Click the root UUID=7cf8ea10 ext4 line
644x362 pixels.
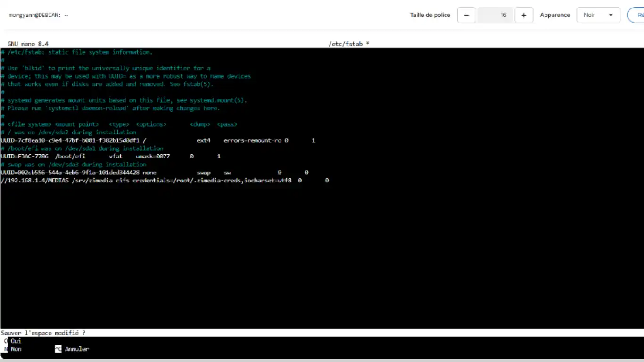coord(158,140)
